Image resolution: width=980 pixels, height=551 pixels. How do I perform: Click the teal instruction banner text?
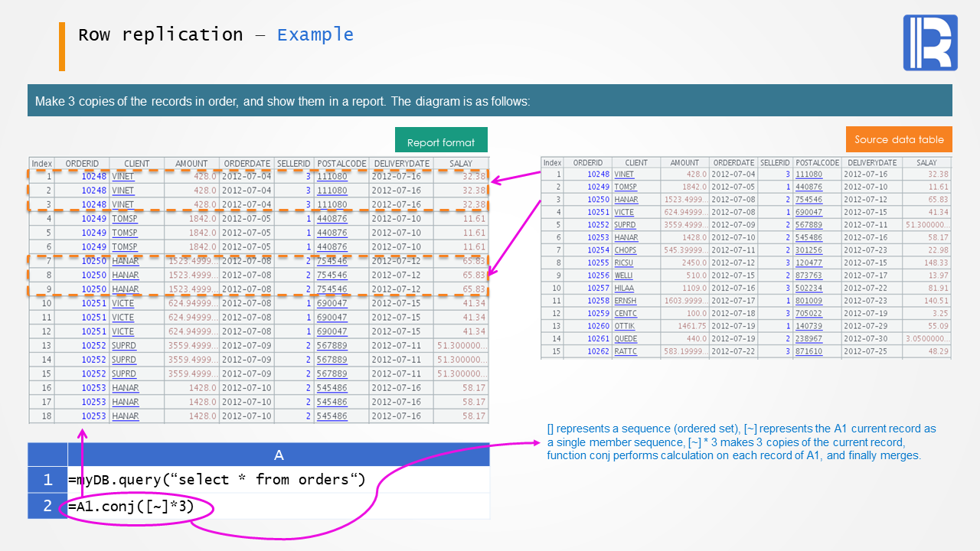[x=283, y=101]
